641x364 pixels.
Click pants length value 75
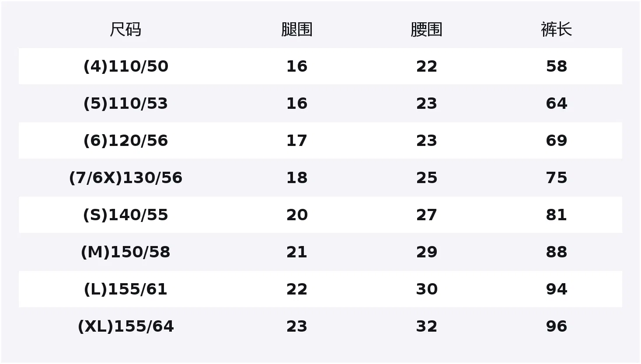click(557, 178)
